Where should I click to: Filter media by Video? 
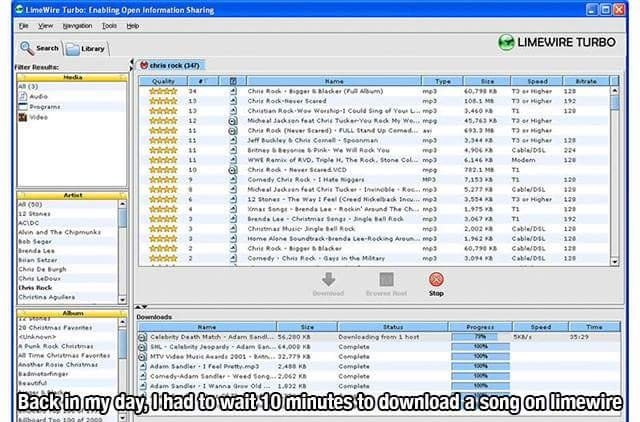point(38,118)
